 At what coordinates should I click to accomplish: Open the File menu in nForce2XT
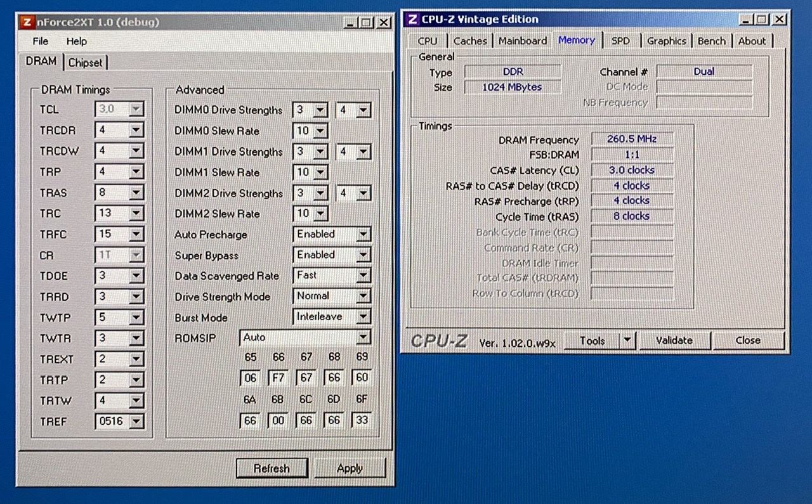click(x=40, y=41)
